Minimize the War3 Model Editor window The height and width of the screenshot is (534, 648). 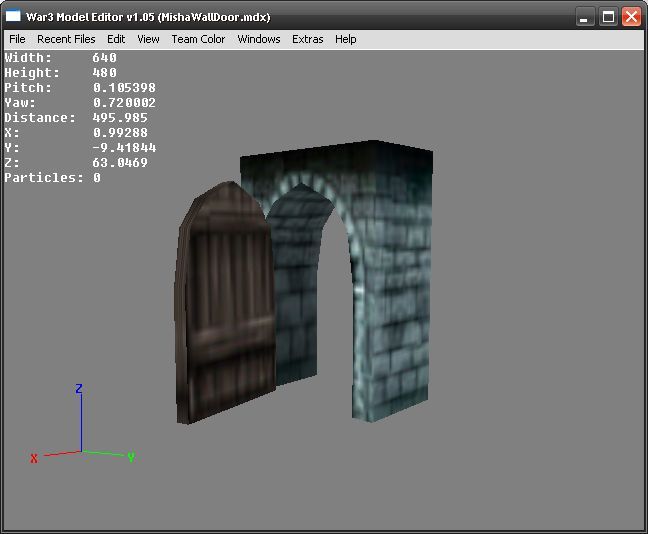584,17
